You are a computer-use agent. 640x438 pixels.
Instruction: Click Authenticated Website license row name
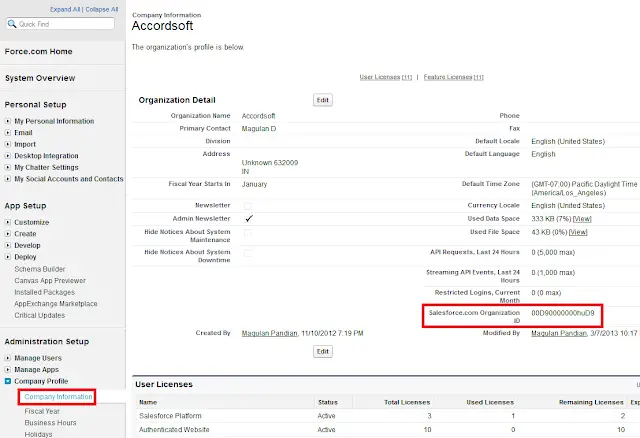tap(174, 430)
